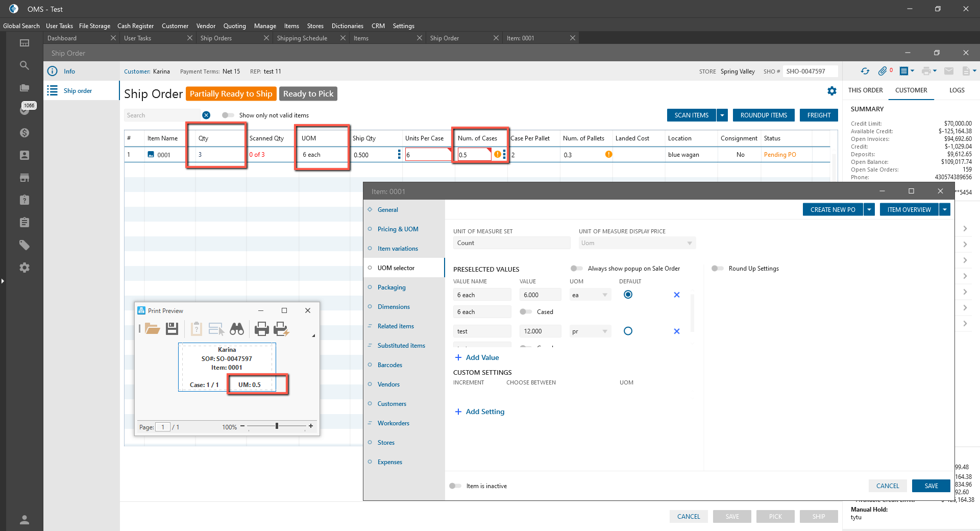Click the ROUNDUP ITEMS button
The width and height of the screenshot is (980, 531).
pos(764,115)
